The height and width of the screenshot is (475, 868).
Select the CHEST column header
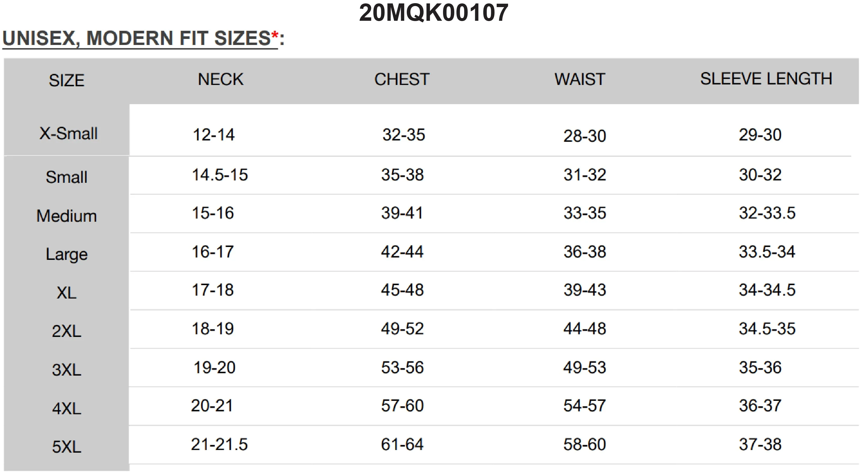coord(402,79)
